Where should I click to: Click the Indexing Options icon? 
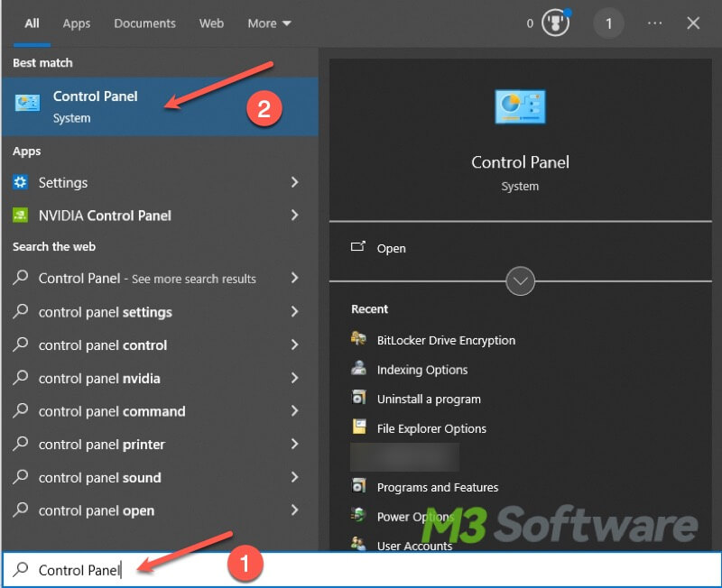point(358,368)
